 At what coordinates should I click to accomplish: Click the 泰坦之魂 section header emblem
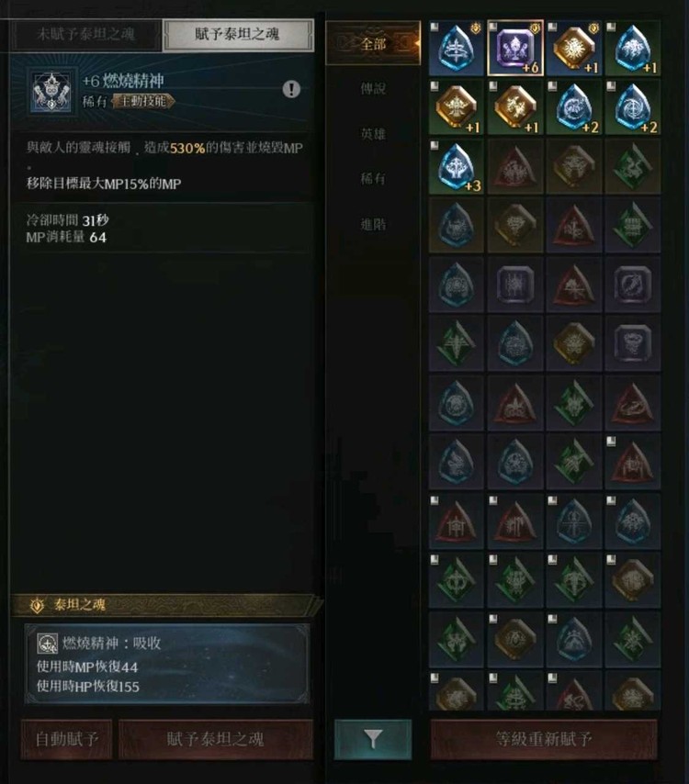pyautogui.click(x=37, y=606)
